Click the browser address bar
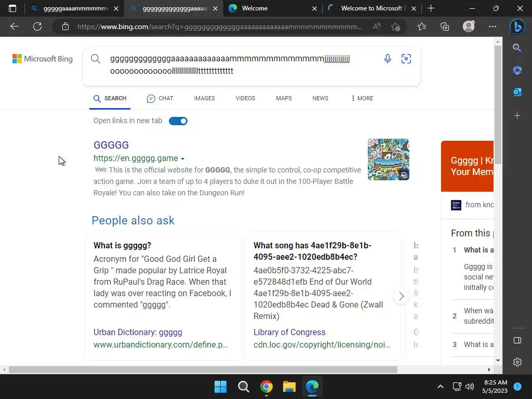 (x=220, y=26)
